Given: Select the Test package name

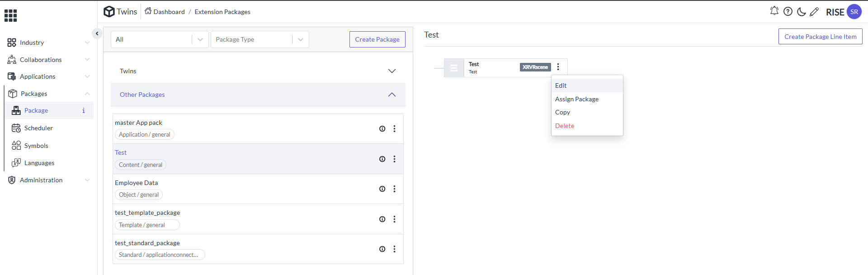Looking at the screenshot, I should (x=121, y=152).
